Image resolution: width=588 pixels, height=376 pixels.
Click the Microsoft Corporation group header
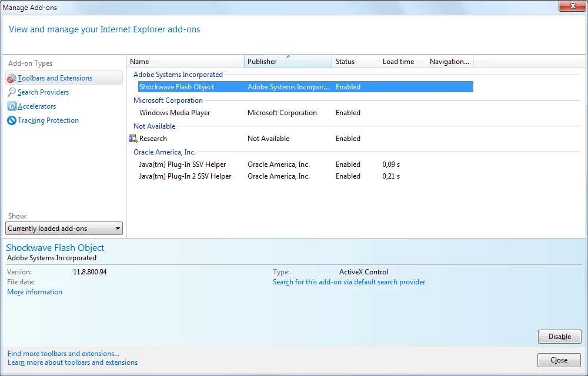click(168, 100)
